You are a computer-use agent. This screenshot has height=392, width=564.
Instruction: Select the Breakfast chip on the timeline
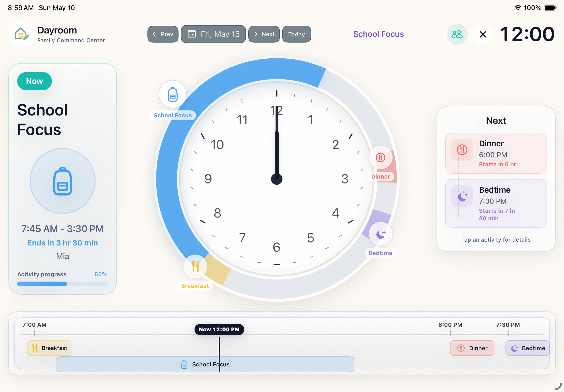pos(49,348)
